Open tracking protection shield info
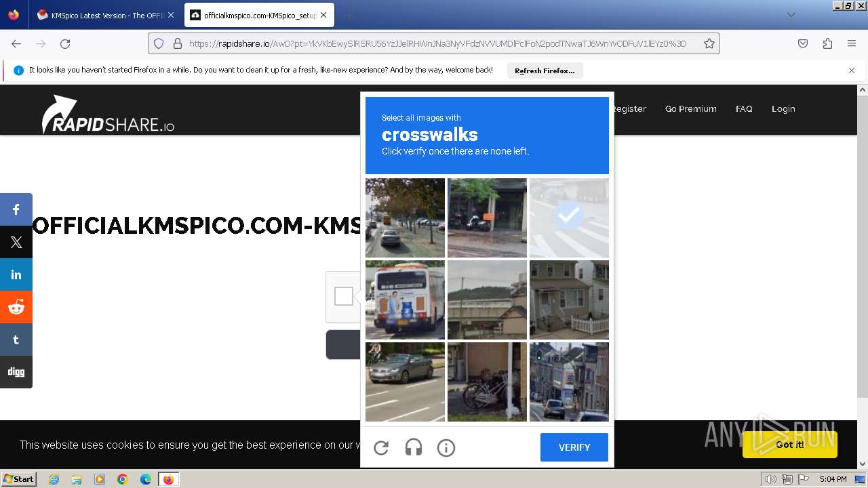This screenshot has width=868, height=488. (159, 43)
